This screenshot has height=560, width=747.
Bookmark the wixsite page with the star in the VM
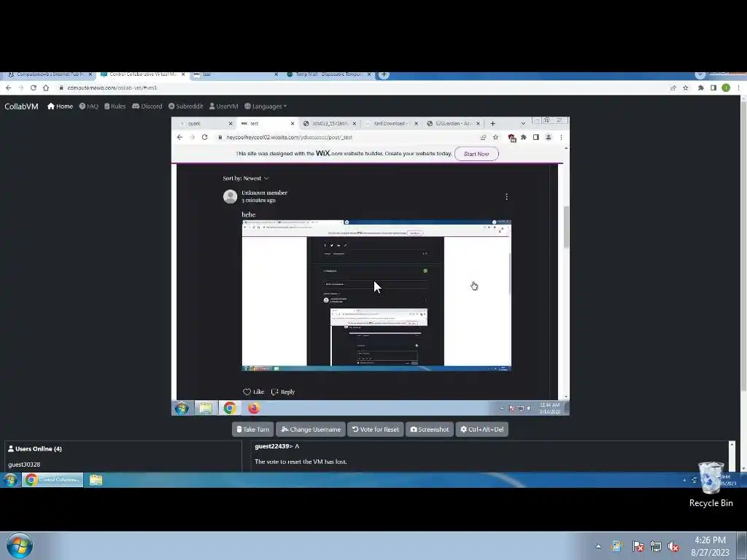tap(495, 137)
